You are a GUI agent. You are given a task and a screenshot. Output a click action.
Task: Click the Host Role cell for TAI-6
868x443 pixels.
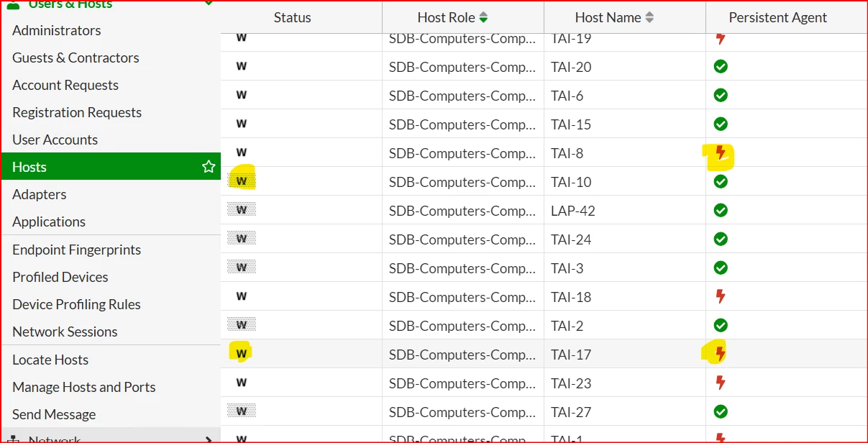point(462,95)
